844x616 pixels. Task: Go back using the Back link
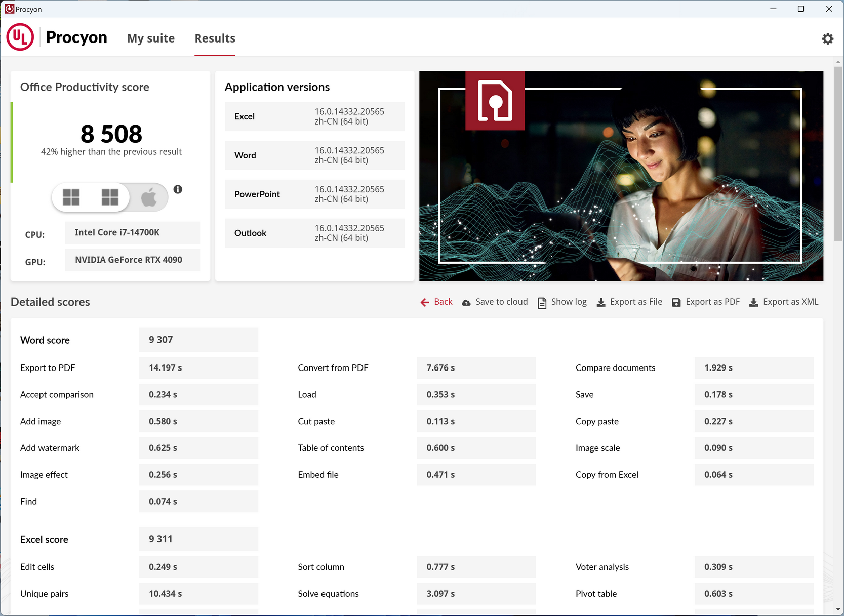click(x=444, y=302)
